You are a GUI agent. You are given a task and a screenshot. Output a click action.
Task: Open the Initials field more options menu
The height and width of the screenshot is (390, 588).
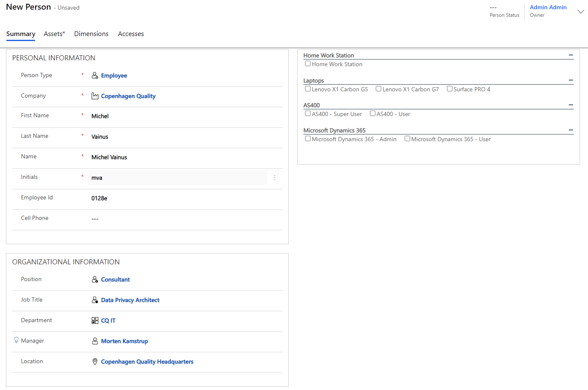[x=275, y=178]
